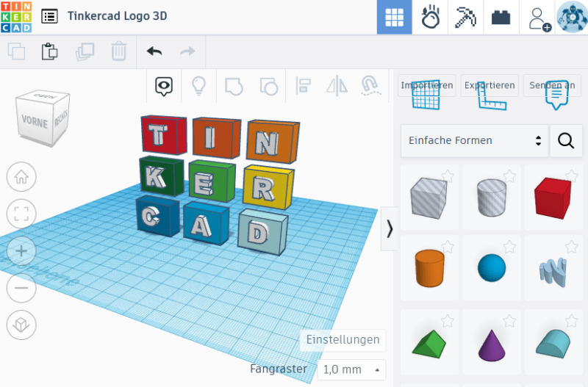Toggle perspective/orthographic cube view button
The height and width of the screenshot is (387, 588).
[x=21, y=325]
